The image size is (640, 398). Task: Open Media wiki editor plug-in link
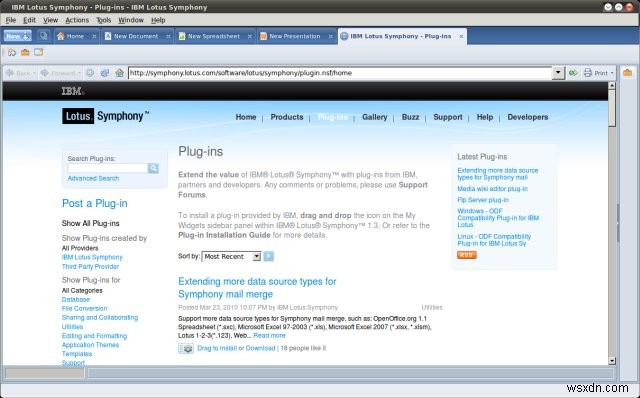tap(492, 189)
